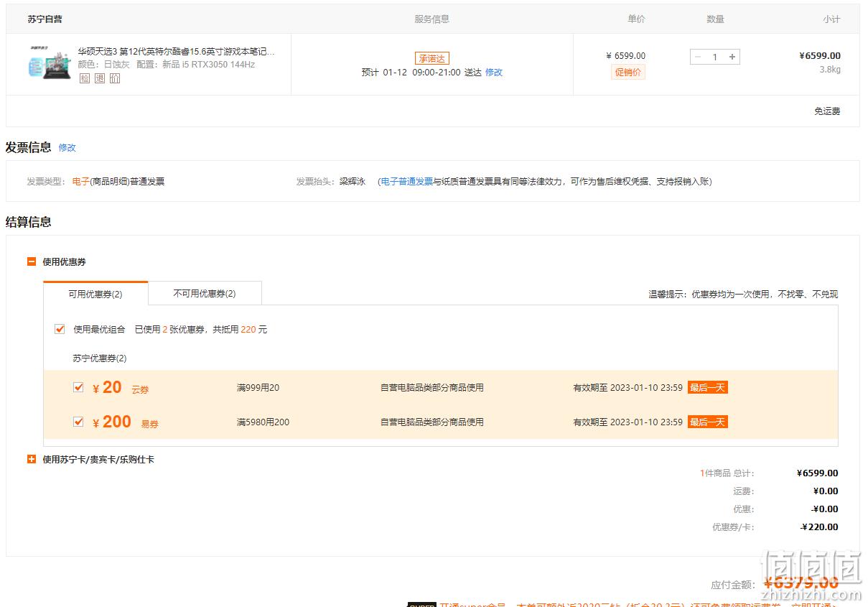
Task: Open the ASUS laptop product thumbnail
Action: click(x=50, y=62)
